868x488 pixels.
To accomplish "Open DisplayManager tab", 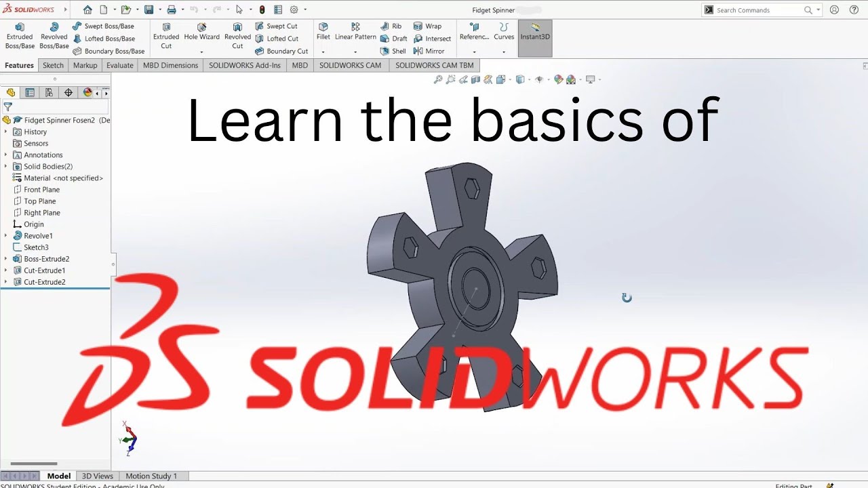I will point(87,92).
